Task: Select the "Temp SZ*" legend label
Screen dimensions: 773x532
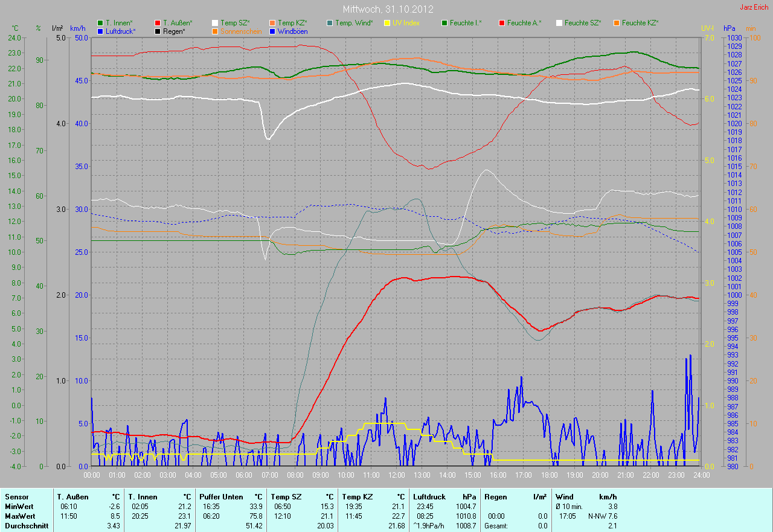Action: [235, 23]
